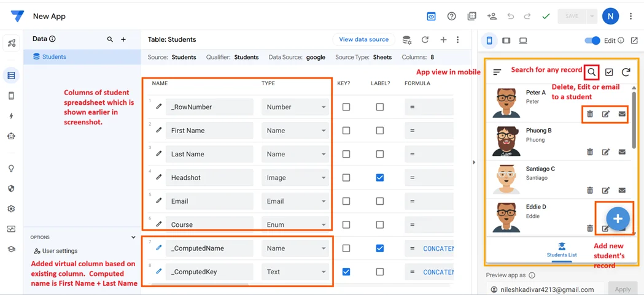Open the type dropdown for _RowNumber column

pos(295,107)
